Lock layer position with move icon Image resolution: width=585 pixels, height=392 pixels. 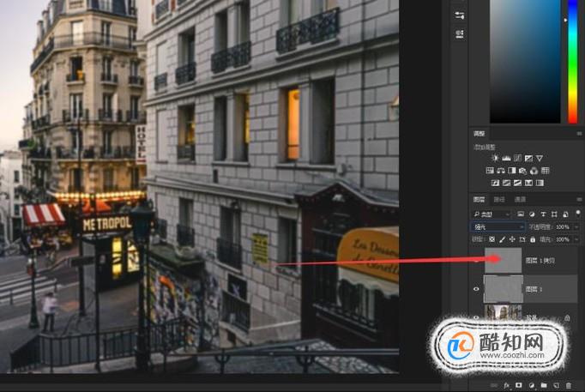coord(512,239)
